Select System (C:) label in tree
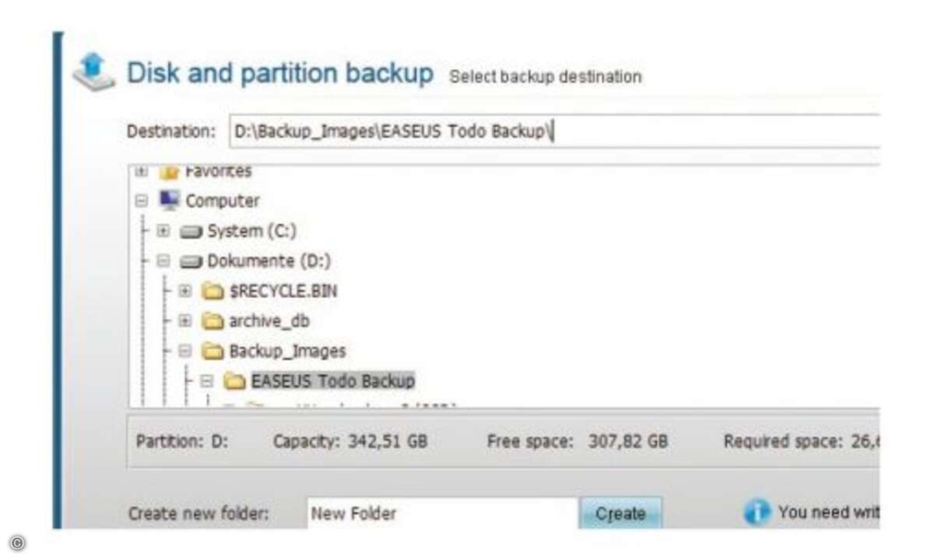Screen dimensions: 934x560 (251, 231)
